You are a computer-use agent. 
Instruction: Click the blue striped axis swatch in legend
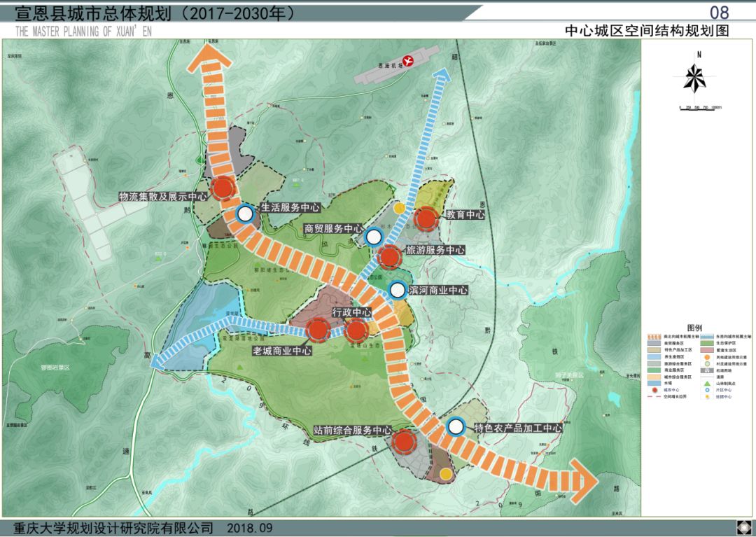point(707,337)
